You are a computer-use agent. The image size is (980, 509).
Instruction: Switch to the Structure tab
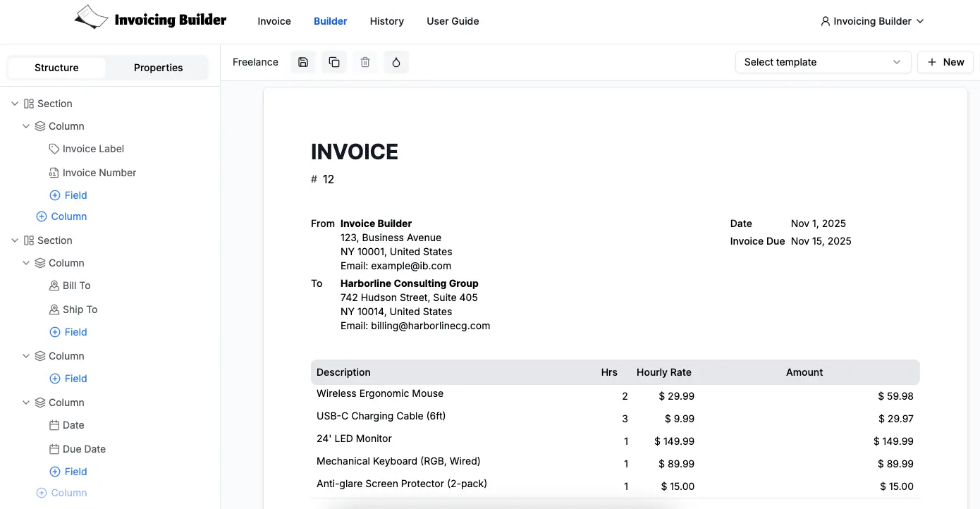coord(56,68)
